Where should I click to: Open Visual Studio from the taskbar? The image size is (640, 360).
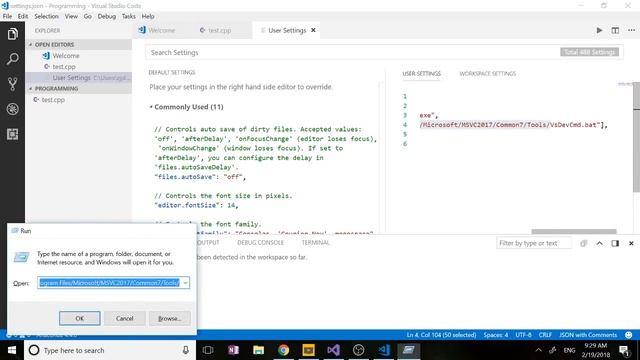tap(333, 350)
